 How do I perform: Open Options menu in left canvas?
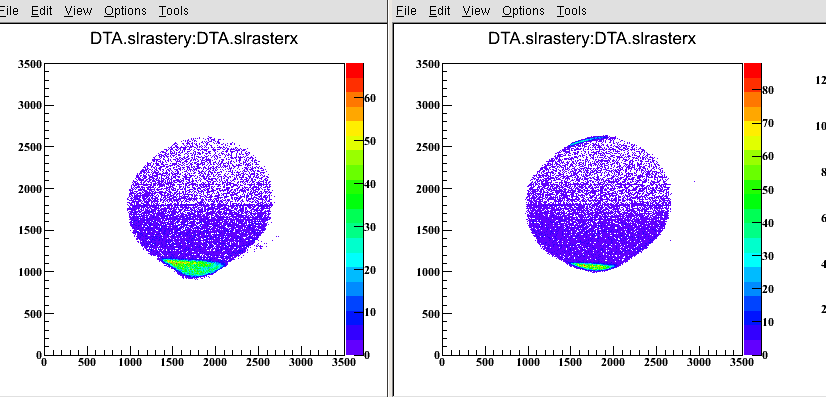point(125,11)
